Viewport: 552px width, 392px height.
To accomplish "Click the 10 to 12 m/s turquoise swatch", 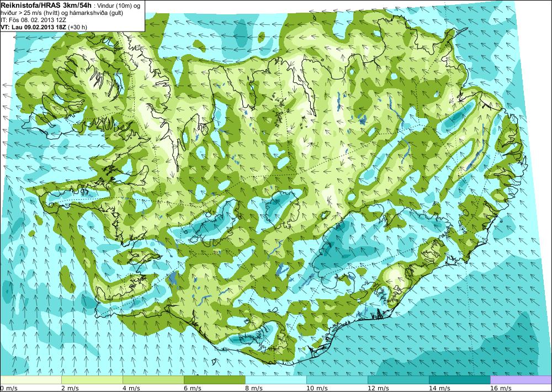I will [337, 380].
